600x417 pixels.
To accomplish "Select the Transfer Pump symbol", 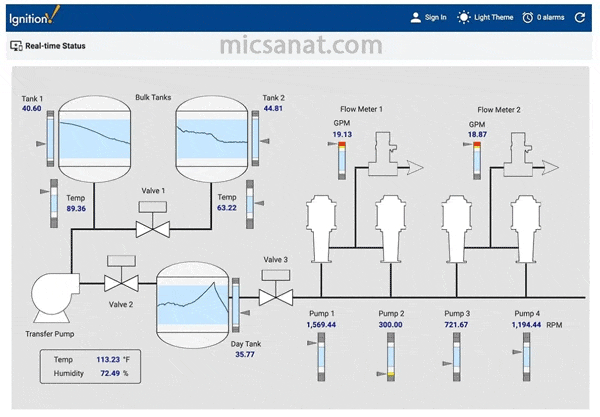I will click(x=54, y=297).
